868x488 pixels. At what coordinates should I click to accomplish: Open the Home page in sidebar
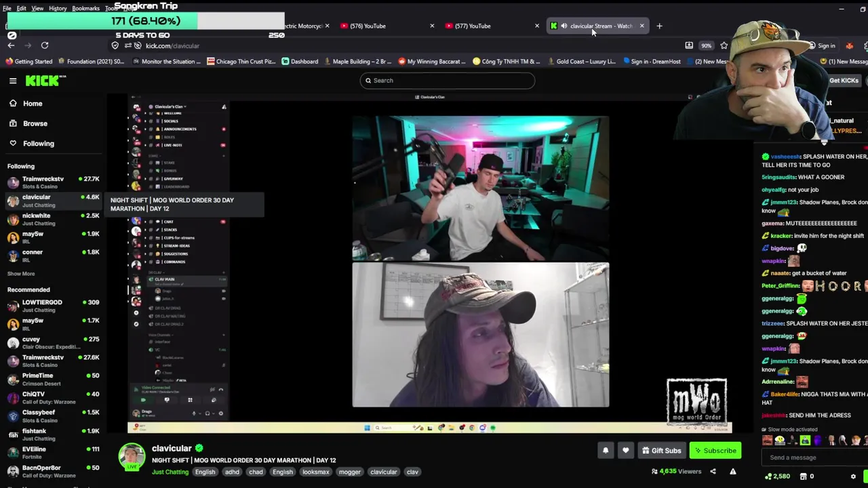coord(32,104)
